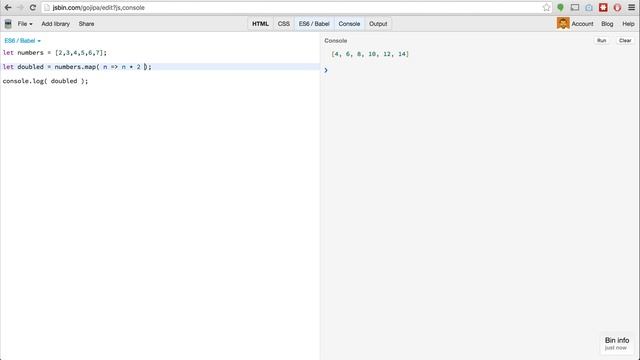
Task: Click Add library in toolbar
Action: click(x=56, y=24)
